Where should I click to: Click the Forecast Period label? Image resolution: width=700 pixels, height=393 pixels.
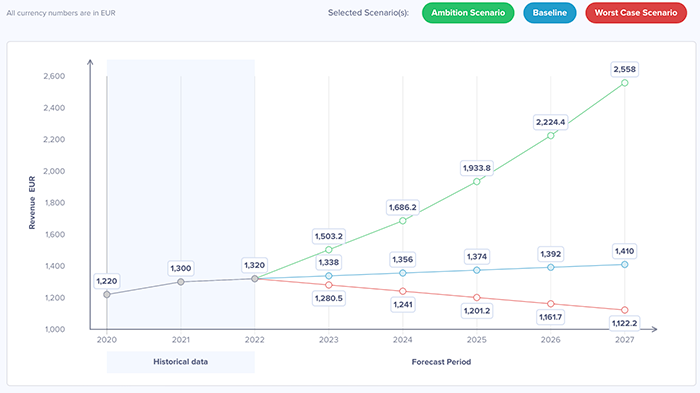pyautogui.click(x=441, y=362)
